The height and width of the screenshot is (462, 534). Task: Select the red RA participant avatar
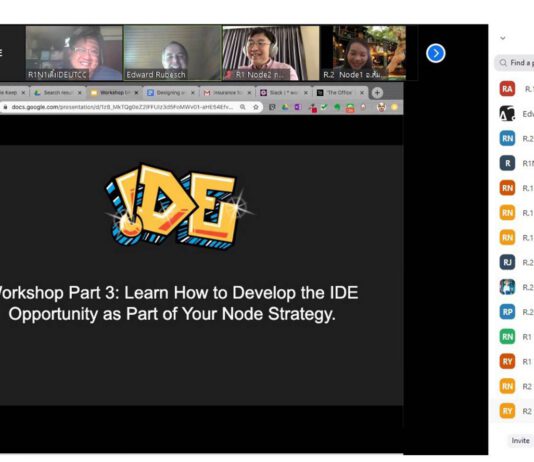click(x=507, y=89)
